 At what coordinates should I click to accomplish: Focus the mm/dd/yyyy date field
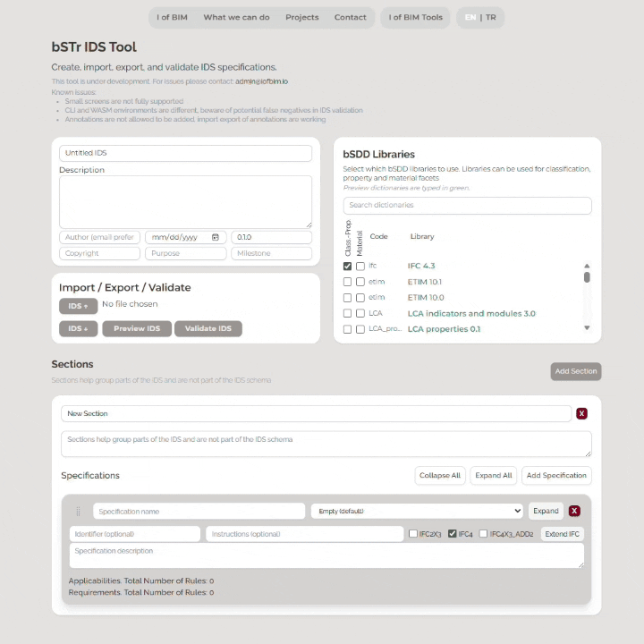(186, 237)
